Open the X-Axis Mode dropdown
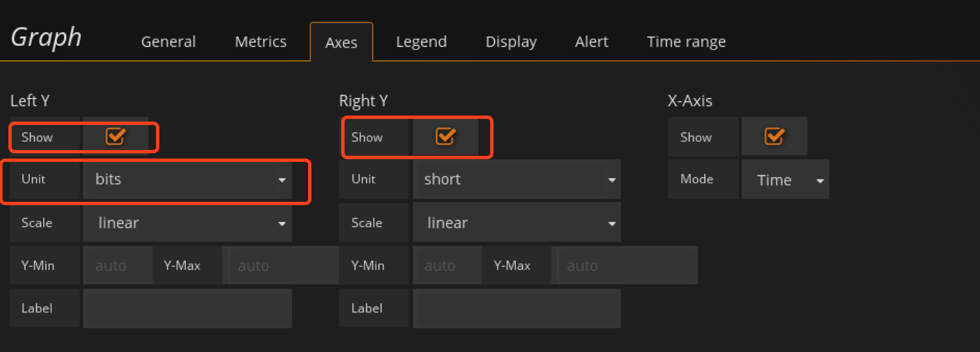The width and height of the screenshot is (980, 352). pyautogui.click(x=785, y=180)
